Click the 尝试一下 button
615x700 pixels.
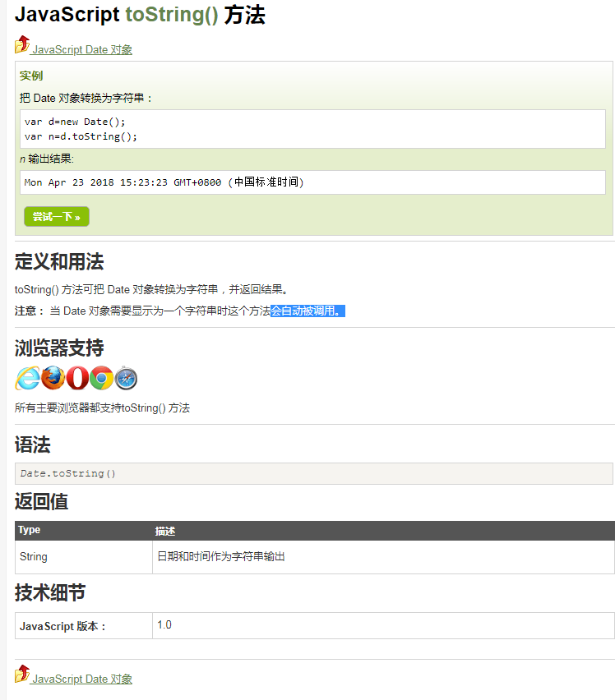(x=57, y=217)
